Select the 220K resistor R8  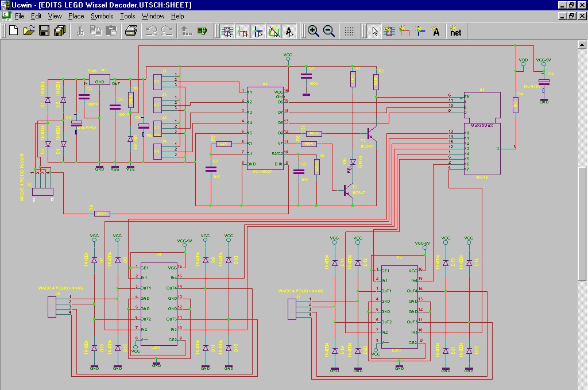[316, 167]
